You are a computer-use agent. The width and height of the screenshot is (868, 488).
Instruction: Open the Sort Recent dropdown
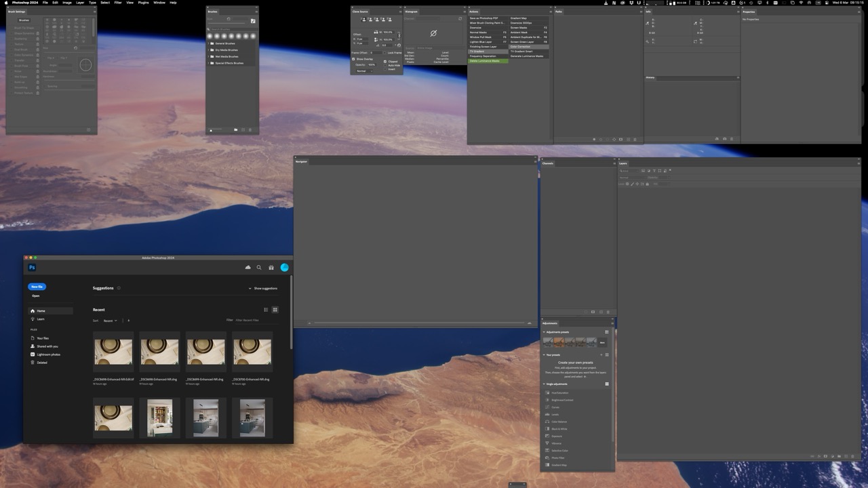click(111, 320)
